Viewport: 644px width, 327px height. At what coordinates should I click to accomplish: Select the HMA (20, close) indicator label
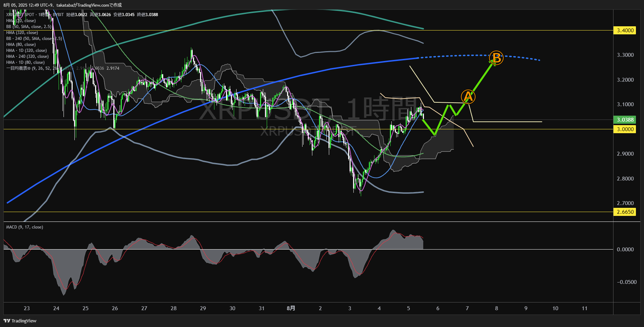coord(21,21)
